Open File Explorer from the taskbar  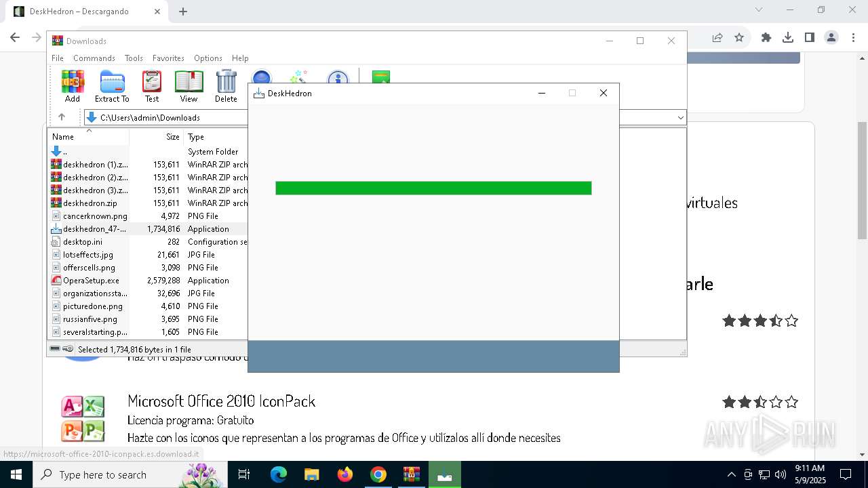click(312, 474)
